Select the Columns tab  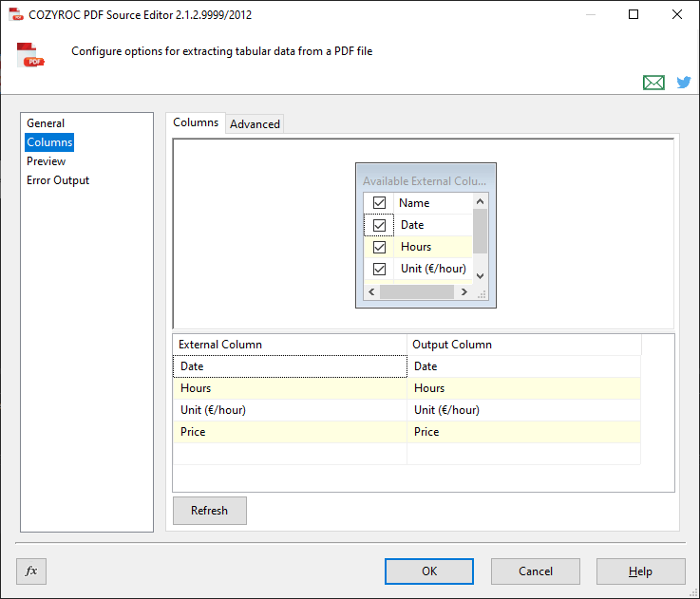coord(196,122)
